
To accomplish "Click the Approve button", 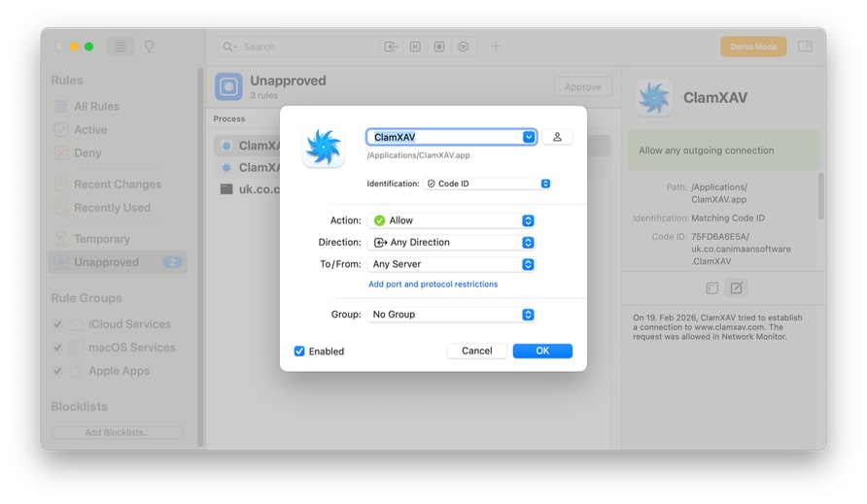I will pos(583,87).
